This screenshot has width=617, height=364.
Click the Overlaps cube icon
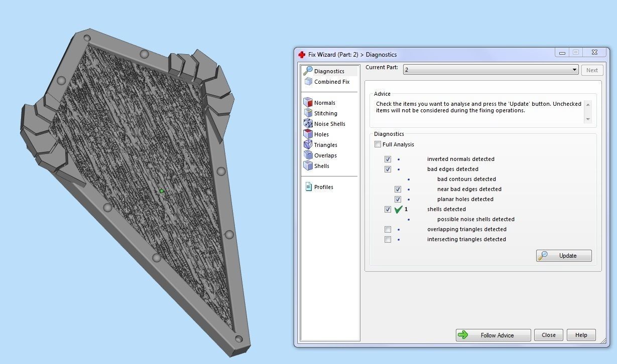308,155
